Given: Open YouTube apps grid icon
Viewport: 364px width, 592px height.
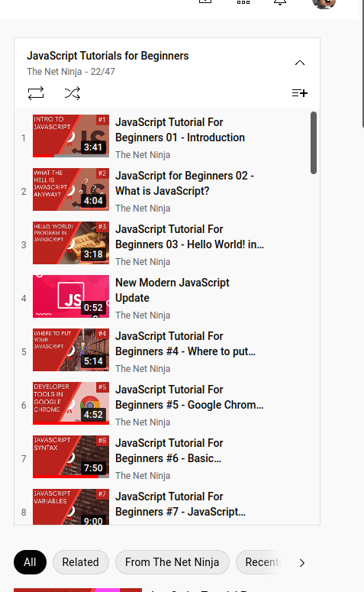Looking at the screenshot, I should [243, 2].
